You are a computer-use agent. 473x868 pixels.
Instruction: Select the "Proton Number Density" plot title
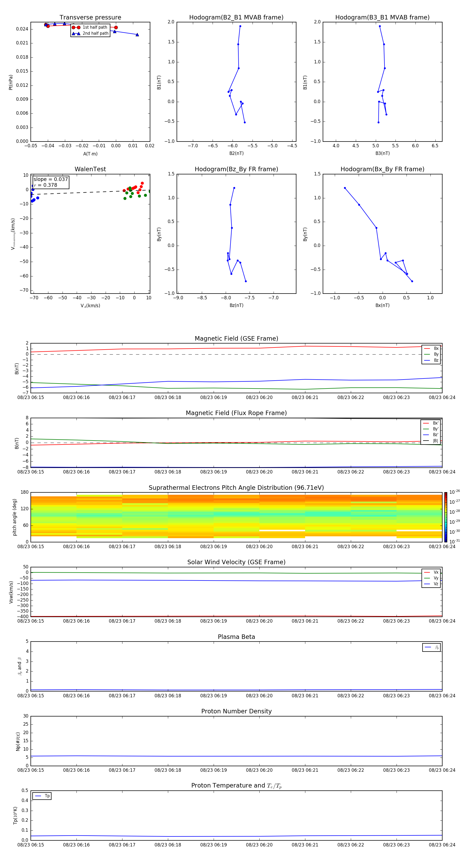[x=236, y=711]
